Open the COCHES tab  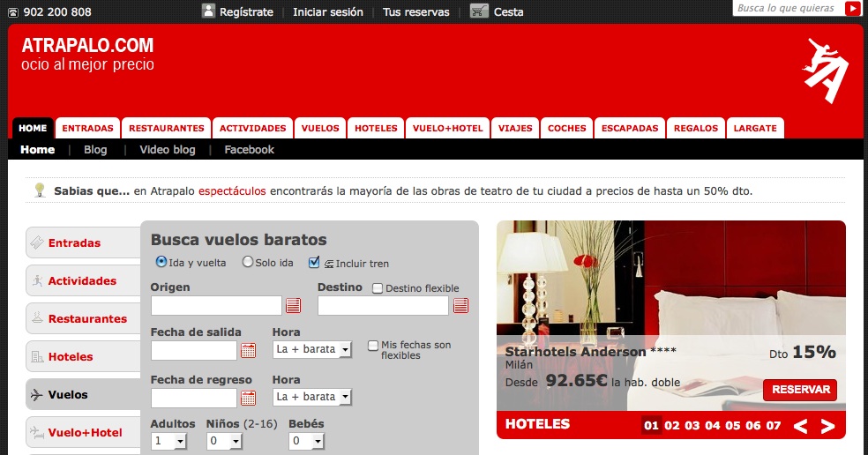click(x=567, y=128)
